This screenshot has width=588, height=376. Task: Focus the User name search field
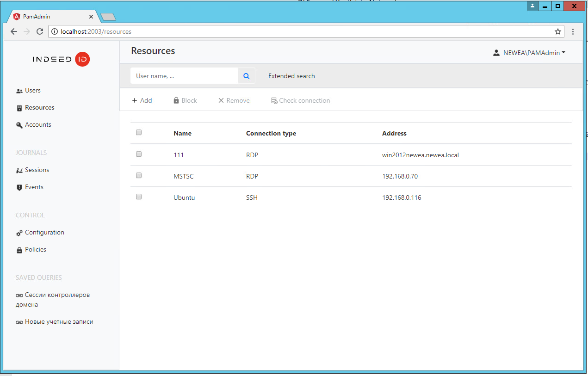[x=184, y=76]
